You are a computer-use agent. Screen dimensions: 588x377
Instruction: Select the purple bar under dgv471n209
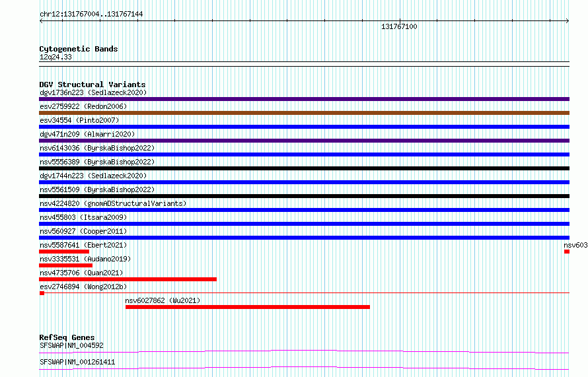[x=304, y=141]
